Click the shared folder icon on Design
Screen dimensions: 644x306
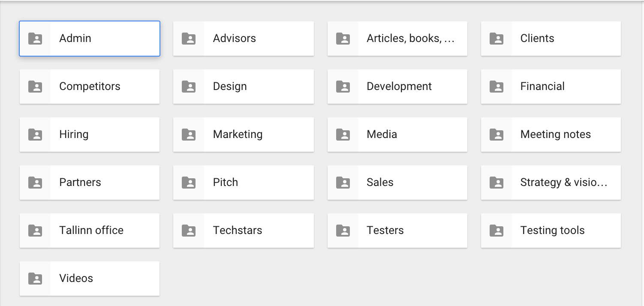coord(189,87)
